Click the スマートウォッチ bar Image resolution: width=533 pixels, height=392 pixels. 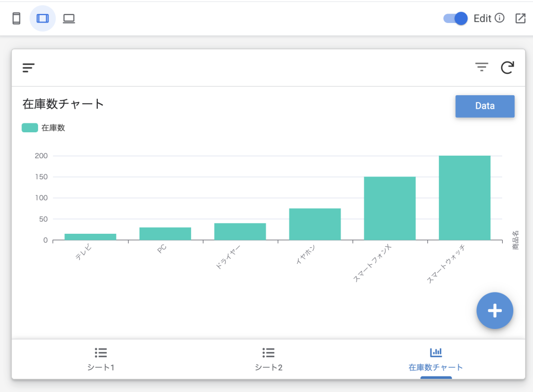(464, 198)
